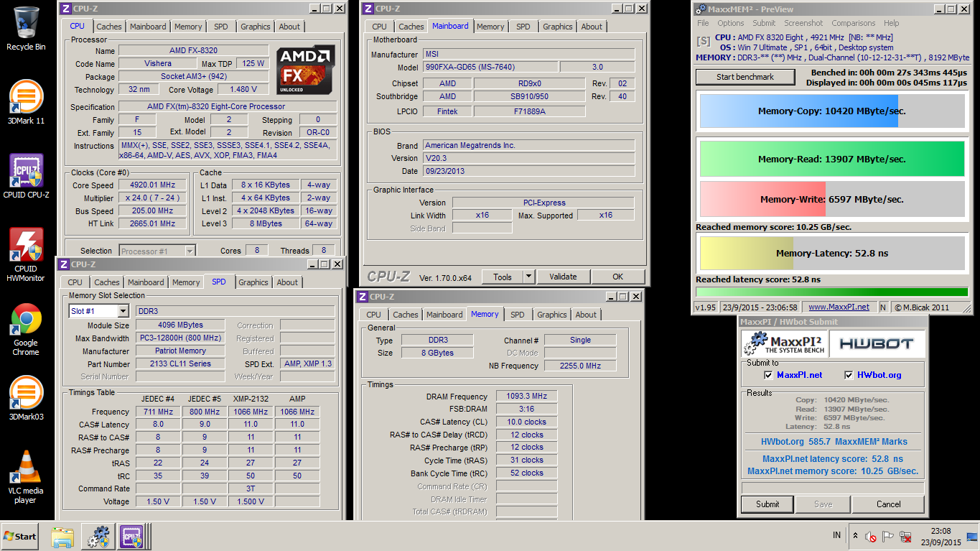Open Windows Explorer from taskbar
This screenshot has width=980, height=551.
click(x=62, y=537)
